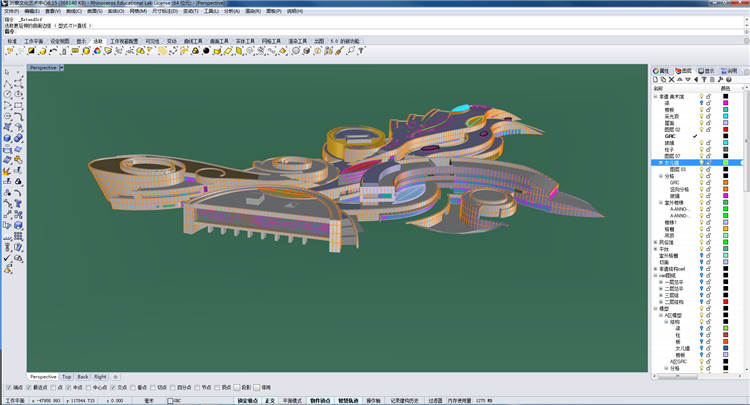750x405 pixels.
Task: Click the brush selection icon in toolbar
Action: click(339, 51)
